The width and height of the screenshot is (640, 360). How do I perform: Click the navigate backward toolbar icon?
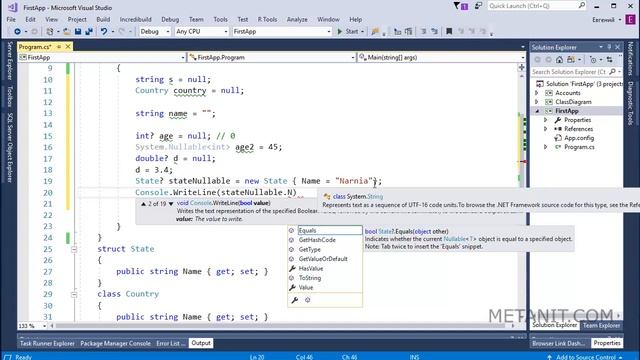(17, 31)
